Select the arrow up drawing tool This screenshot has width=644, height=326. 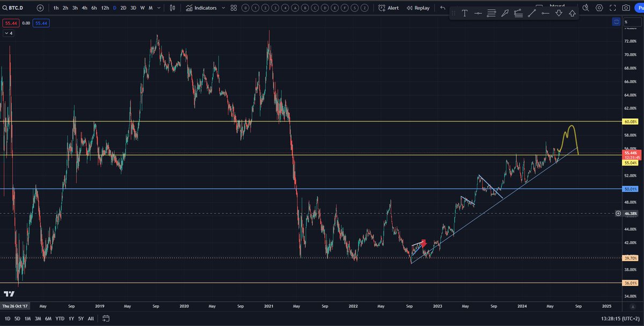[572, 13]
